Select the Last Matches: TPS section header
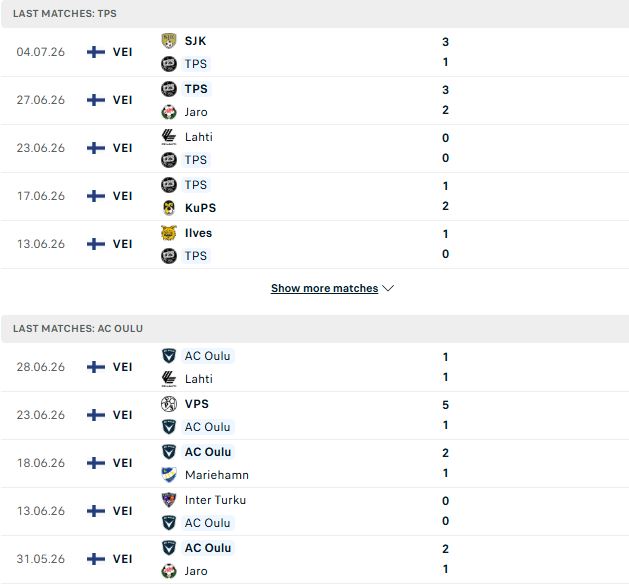The height and width of the screenshot is (584, 629). point(314,14)
